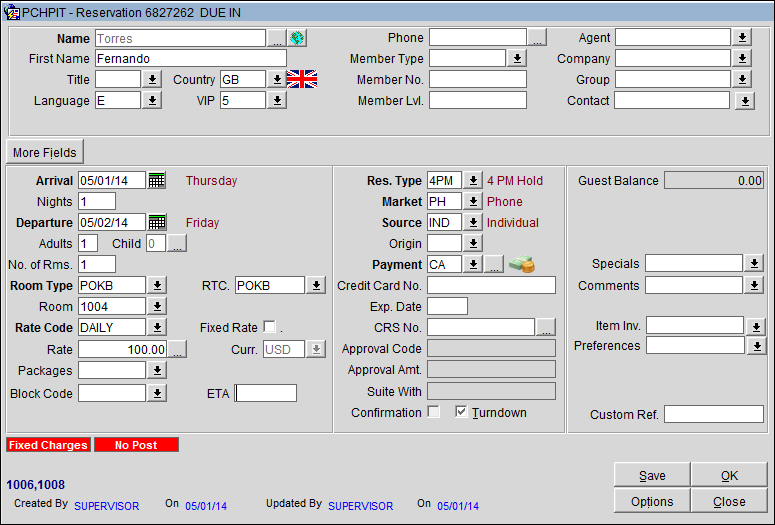Open the Rate details ellipsis button

click(176, 349)
